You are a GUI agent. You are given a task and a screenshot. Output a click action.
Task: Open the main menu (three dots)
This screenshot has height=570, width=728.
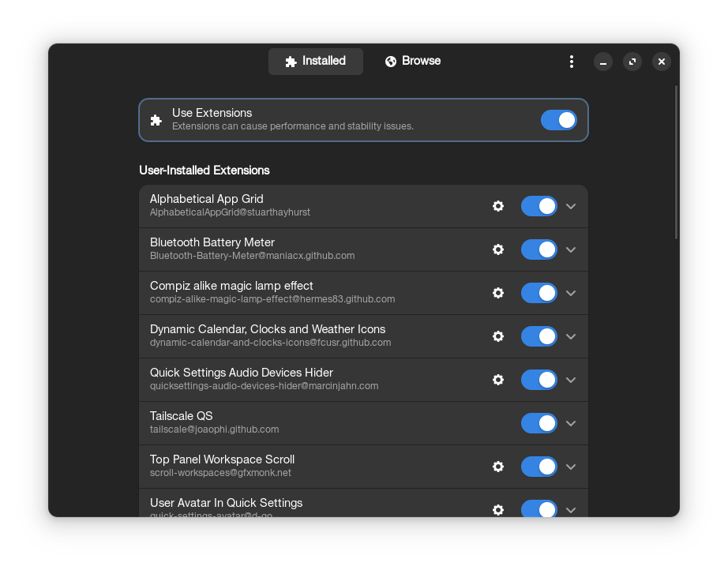point(572,62)
